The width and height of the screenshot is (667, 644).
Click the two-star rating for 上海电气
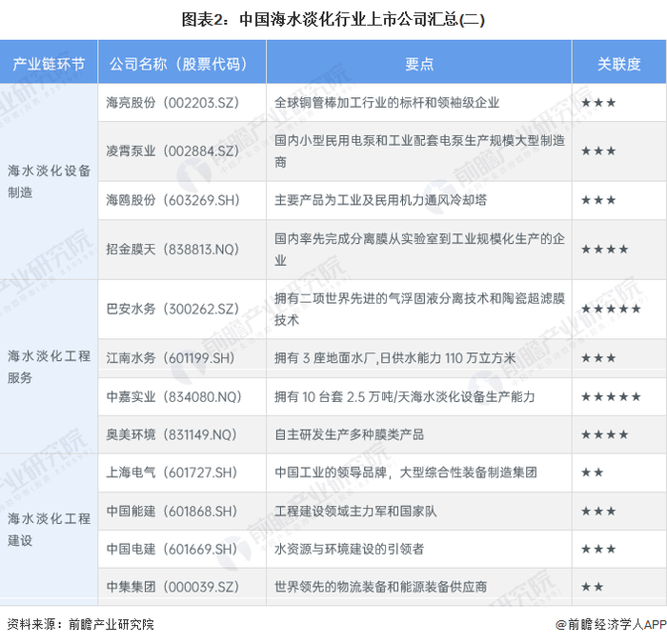tap(592, 473)
